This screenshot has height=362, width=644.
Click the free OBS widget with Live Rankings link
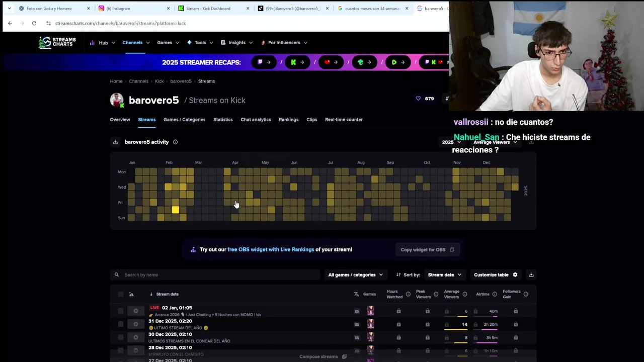point(271,249)
